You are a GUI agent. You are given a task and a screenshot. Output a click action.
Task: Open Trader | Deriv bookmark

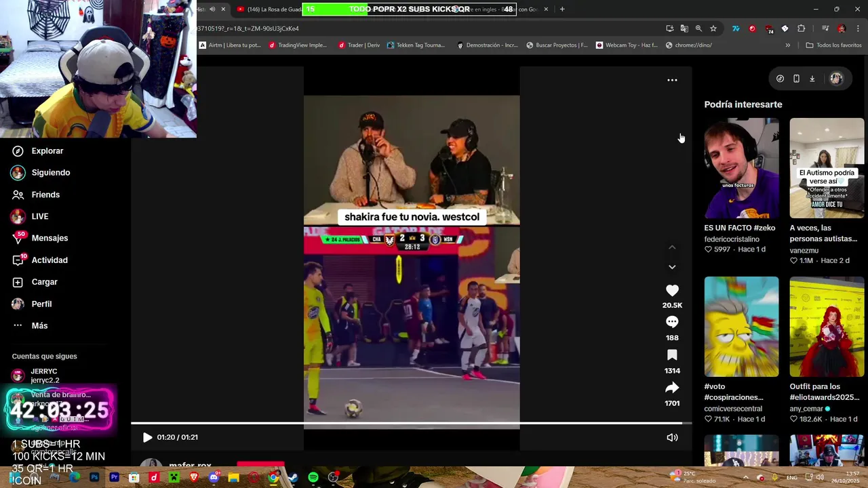pos(359,45)
